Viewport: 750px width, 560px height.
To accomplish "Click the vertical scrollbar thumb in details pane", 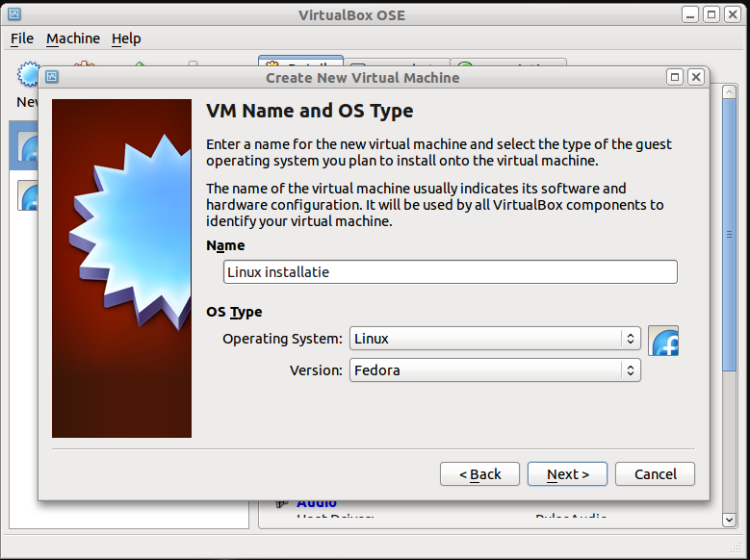I will click(x=729, y=235).
